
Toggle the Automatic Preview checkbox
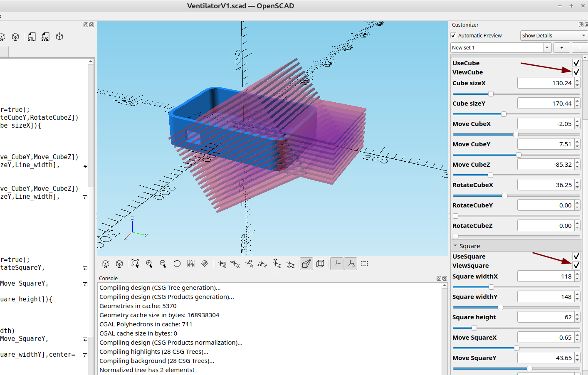[x=453, y=36]
